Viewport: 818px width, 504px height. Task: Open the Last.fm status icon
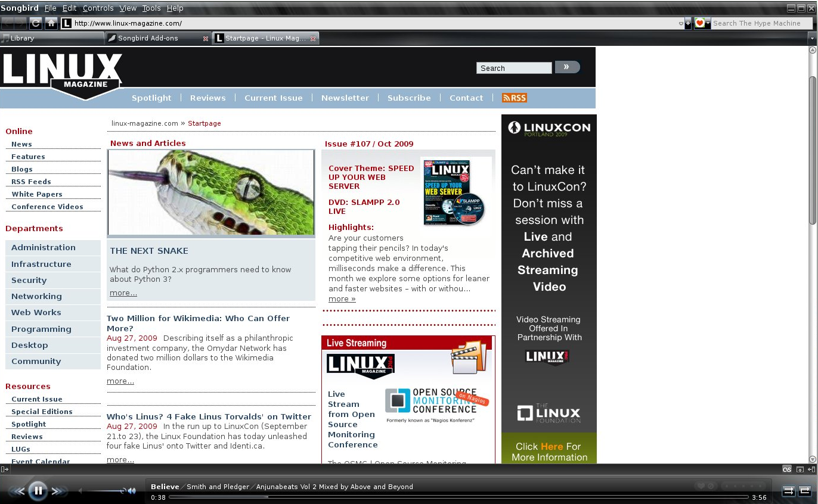coord(787,469)
